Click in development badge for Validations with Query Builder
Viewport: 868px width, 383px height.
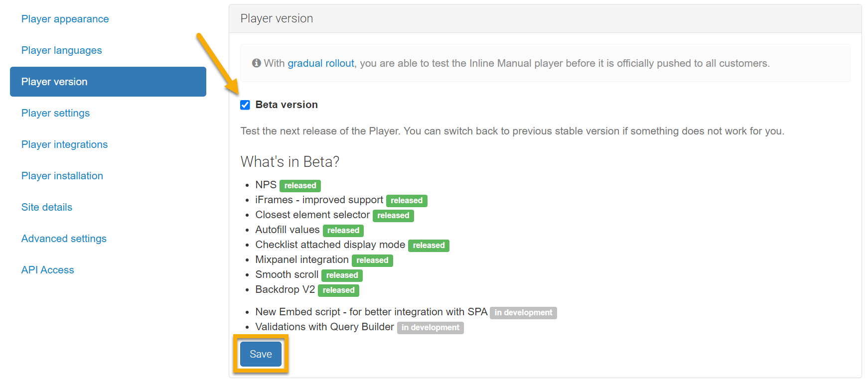pyautogui.click(x=430, y=328)
